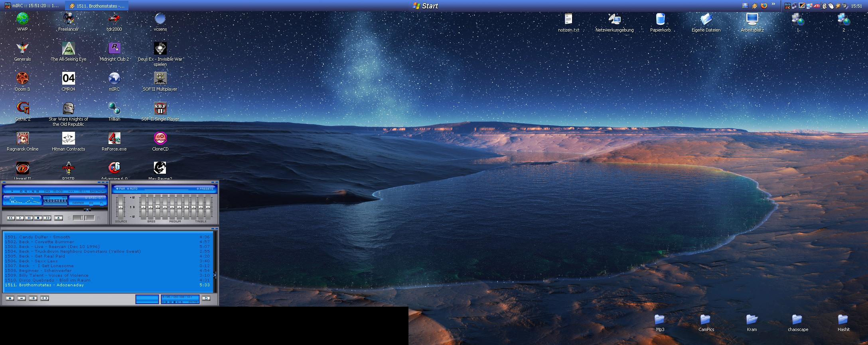This screenshot has height=345, width=868.
Task: Open the Trillian desktop shortcut
Action: [x=114, y=109]
